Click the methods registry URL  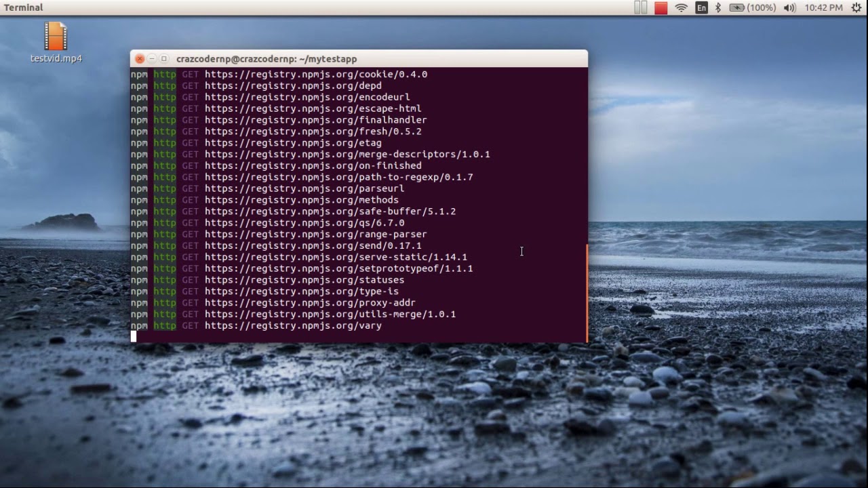pyautogui.click(x=302, y=200)
